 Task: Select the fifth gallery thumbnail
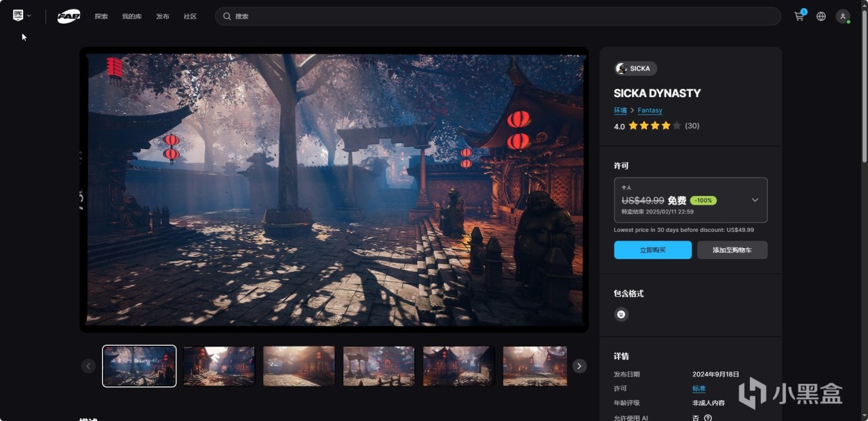(x=459, y=366)
